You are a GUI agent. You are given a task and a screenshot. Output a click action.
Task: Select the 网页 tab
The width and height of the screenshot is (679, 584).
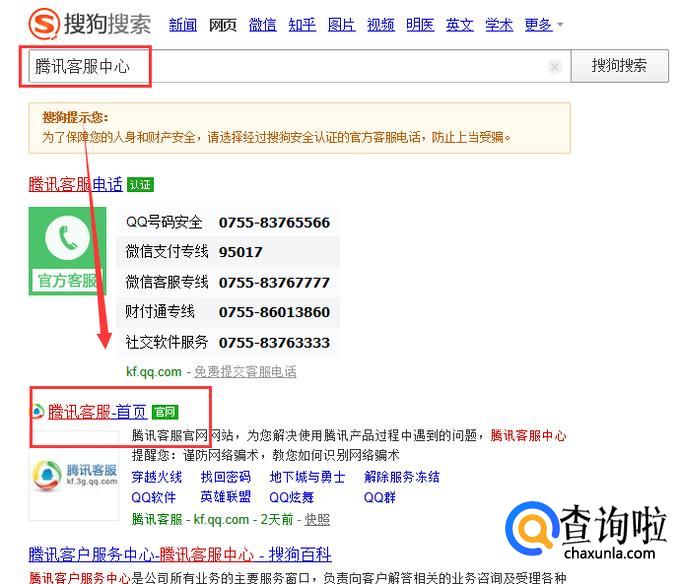(223, 25)
